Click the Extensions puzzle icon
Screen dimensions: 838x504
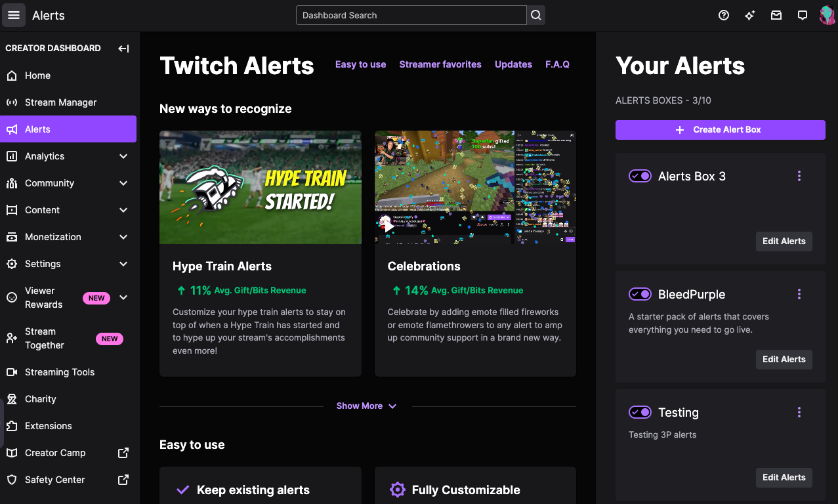[x=12, y=426]
